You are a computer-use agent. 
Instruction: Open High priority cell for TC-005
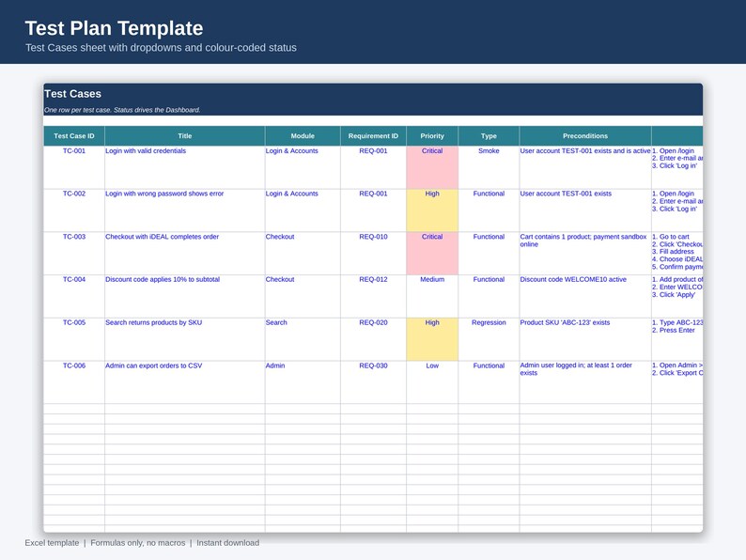point(432,339)
